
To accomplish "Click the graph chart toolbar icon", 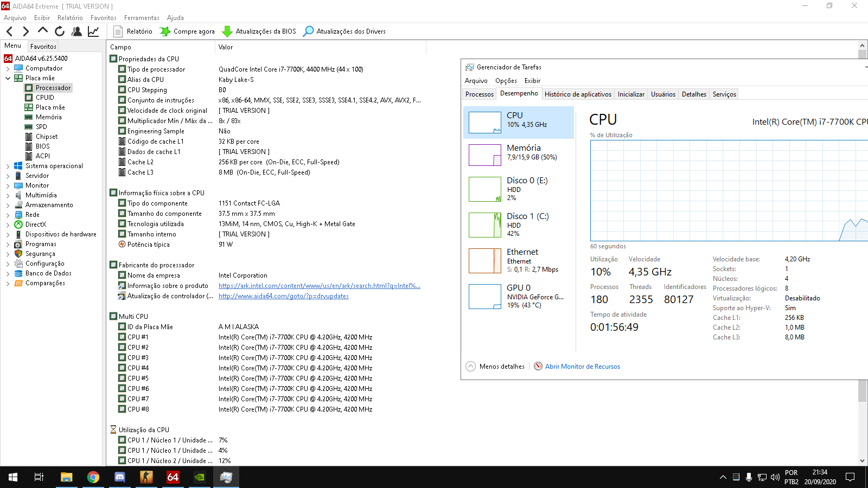I will pyautogui.click(x=93, y=31).
